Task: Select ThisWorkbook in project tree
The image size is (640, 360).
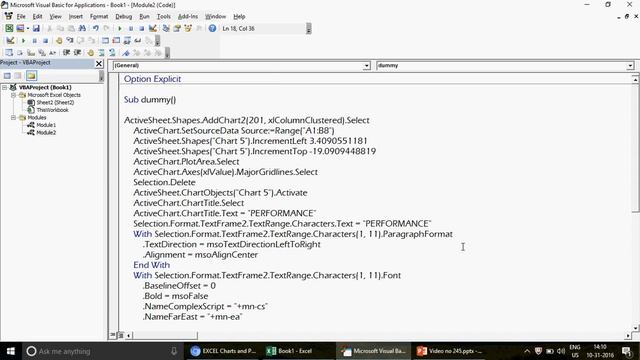Action: 52,110
